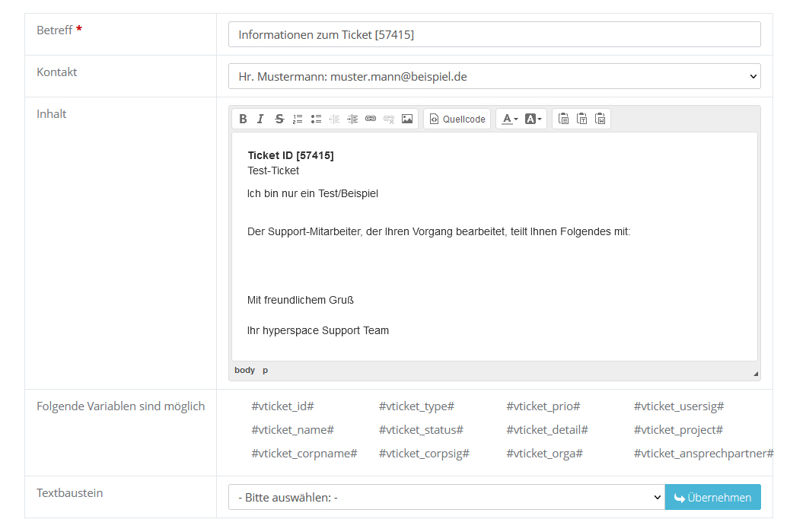Insert a bulleted list
Image resolution: width=790 pixels, height=532 pixels.
(316, 119)
